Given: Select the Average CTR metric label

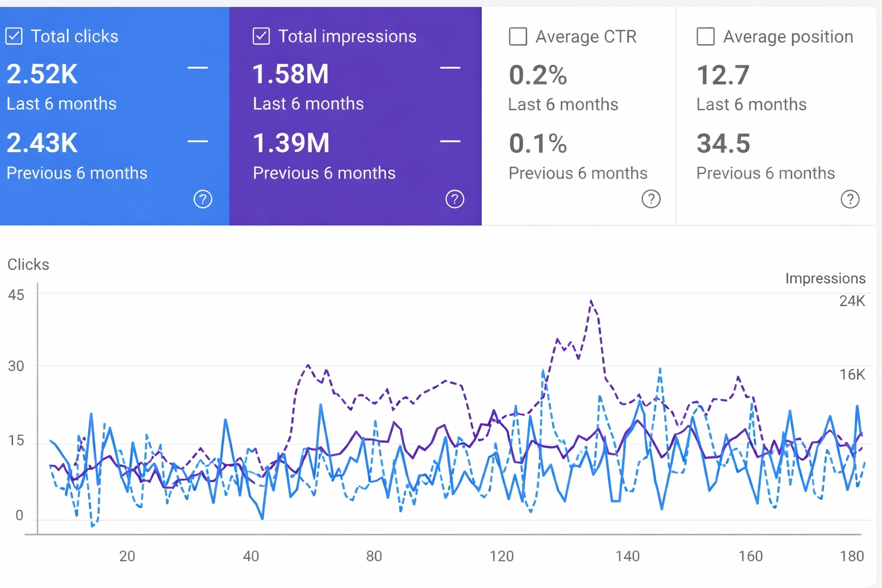Looking at the screenshot, I should (586, 37).
